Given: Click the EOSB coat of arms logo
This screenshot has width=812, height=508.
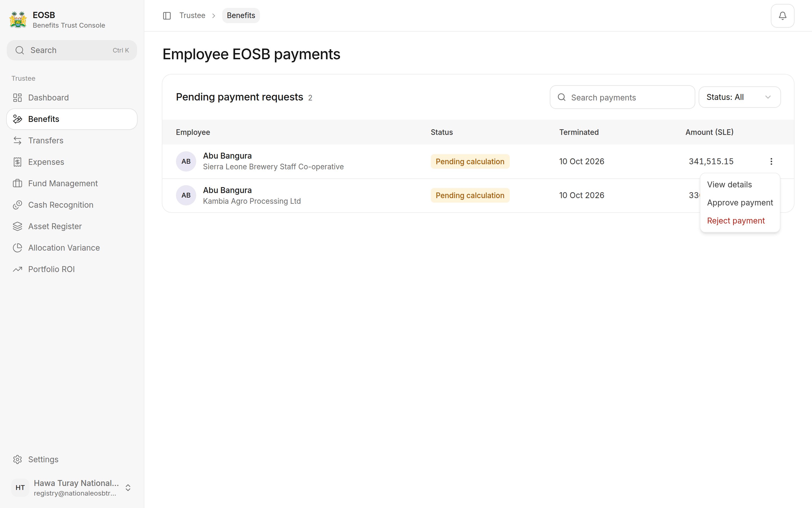Looking at the screenshot, I should coord(18,20).
